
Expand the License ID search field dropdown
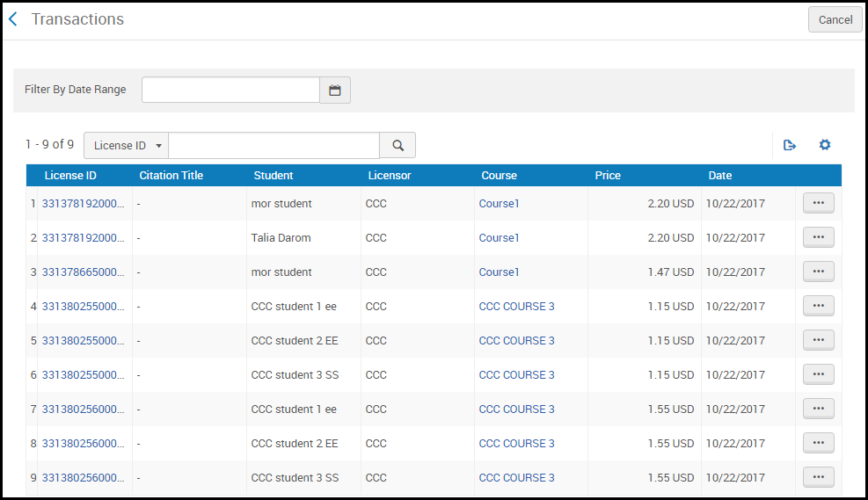pos(127,146)
